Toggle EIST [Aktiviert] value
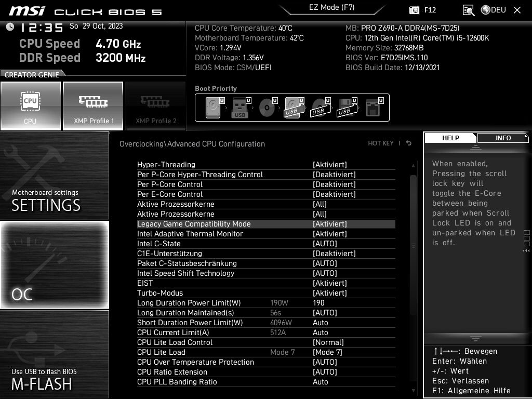This screenshot has width=532, height=399. click(329, 283)
